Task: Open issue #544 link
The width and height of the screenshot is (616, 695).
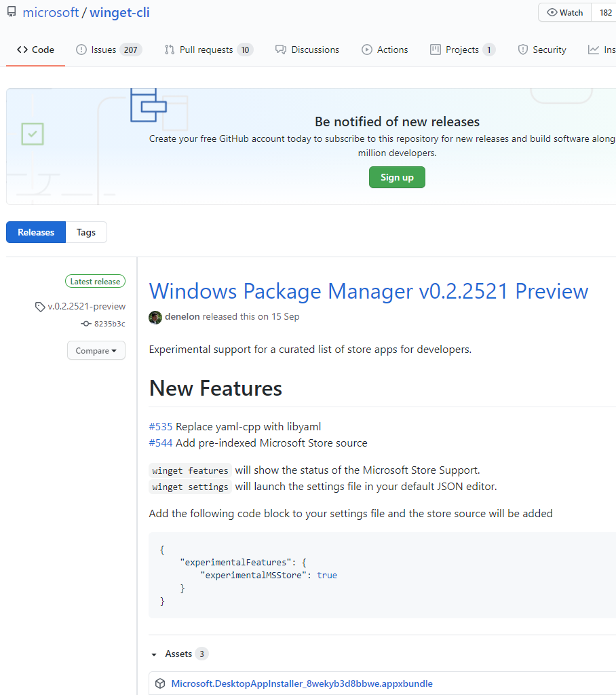Action: click(x=160, y=443)
